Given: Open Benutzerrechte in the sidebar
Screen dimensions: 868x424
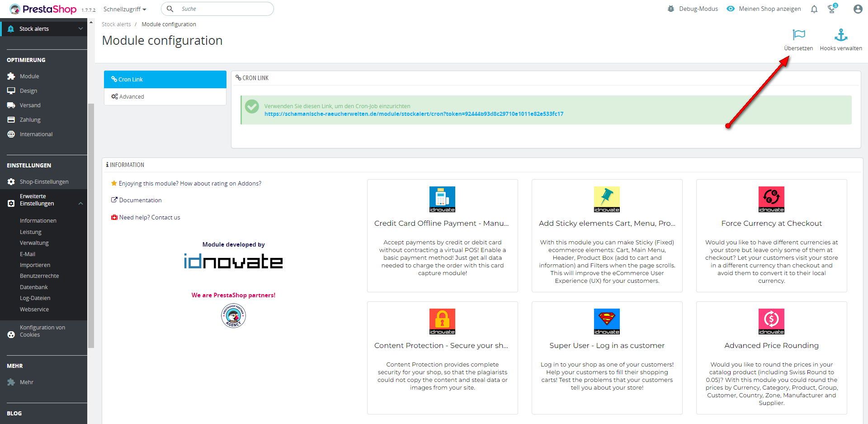Looking at the screenshot, I should click(x=39, y=276).
